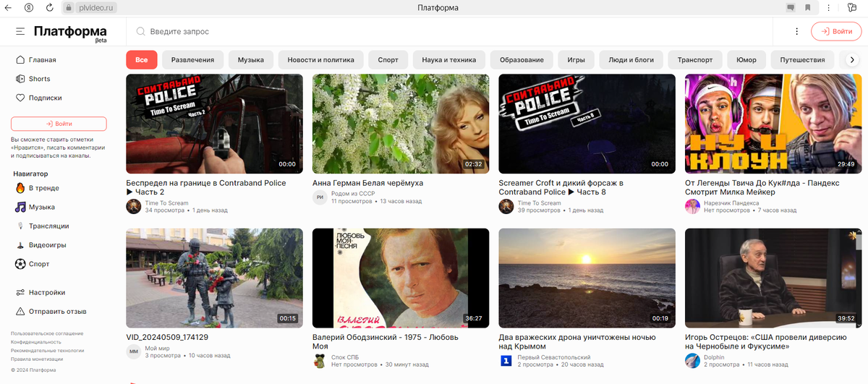This screenshot has width=868, height=384.
Task: Click the warning triangle icon for Отправить отзыв
Action: coord(21,311)
